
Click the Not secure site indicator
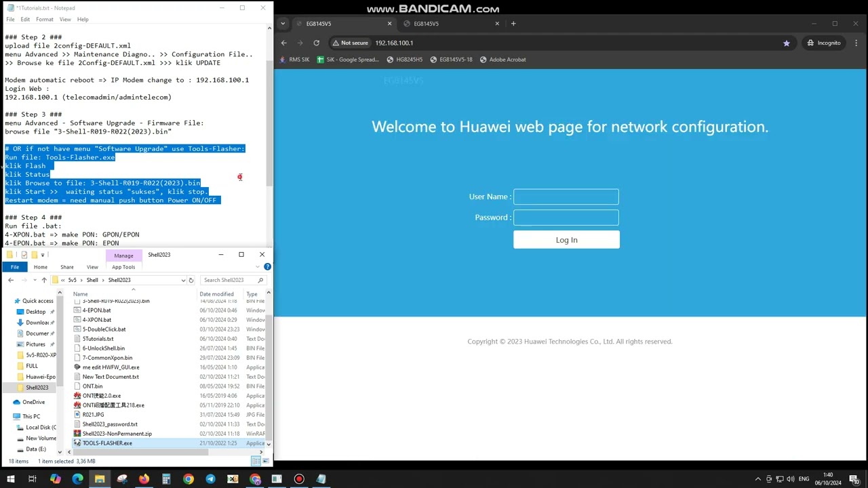click(x=349, y=43)
